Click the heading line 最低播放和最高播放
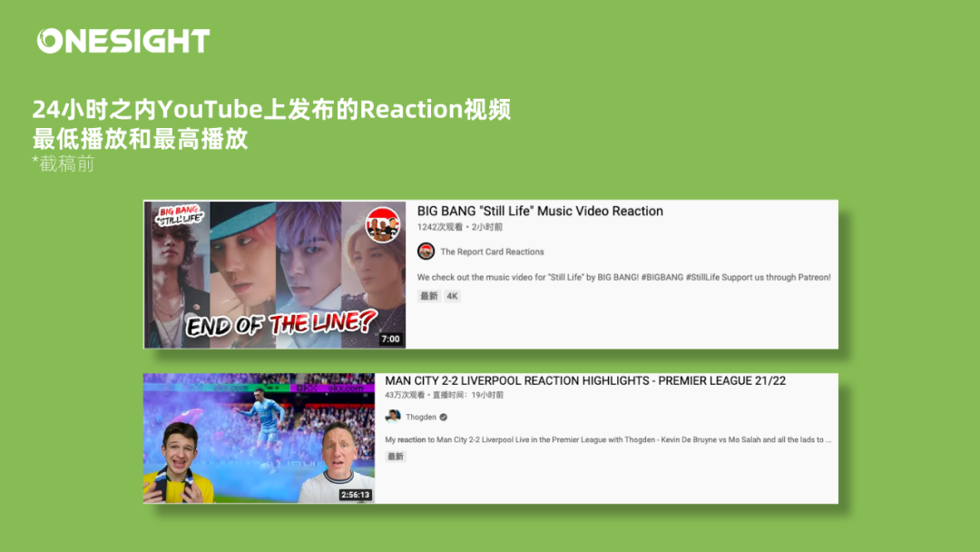980x552 pixels. click(x=140, y=139)
